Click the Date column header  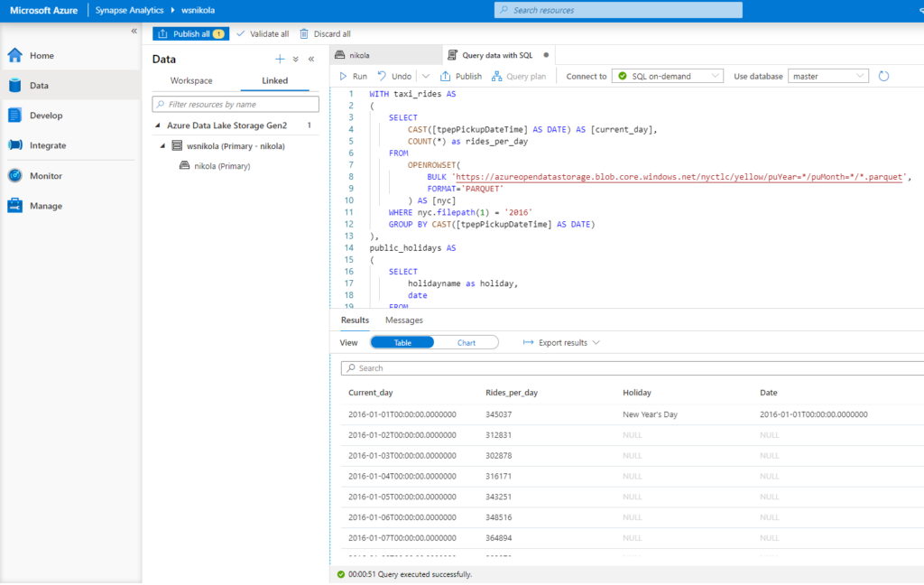(x=769, y=393)
